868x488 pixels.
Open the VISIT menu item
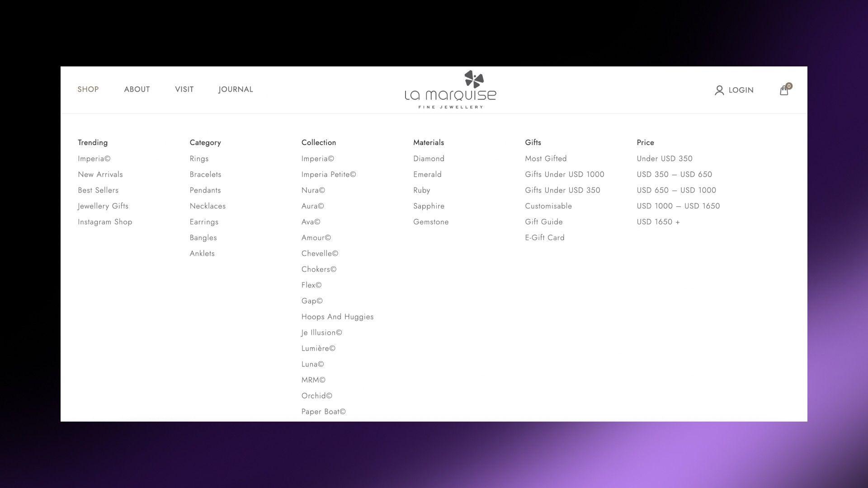coord(184,89)
